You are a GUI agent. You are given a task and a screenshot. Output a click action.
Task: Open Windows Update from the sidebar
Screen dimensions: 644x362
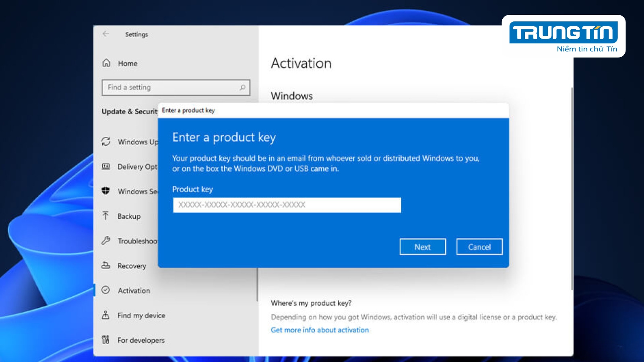point(106,142)
